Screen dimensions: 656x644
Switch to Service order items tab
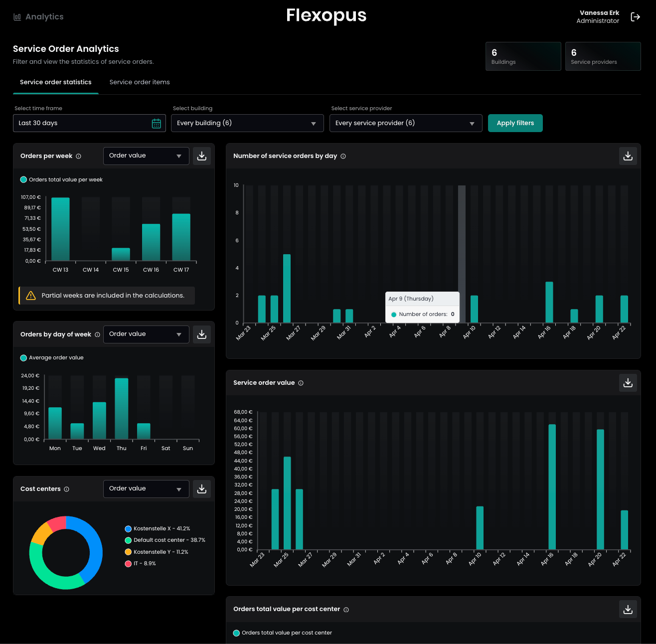pos(140,82)
